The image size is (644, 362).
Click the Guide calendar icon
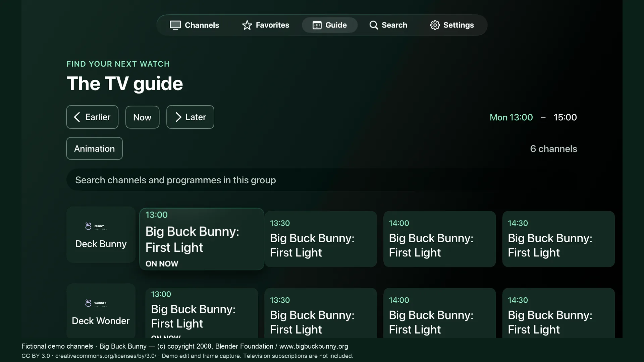pos(317,25)
